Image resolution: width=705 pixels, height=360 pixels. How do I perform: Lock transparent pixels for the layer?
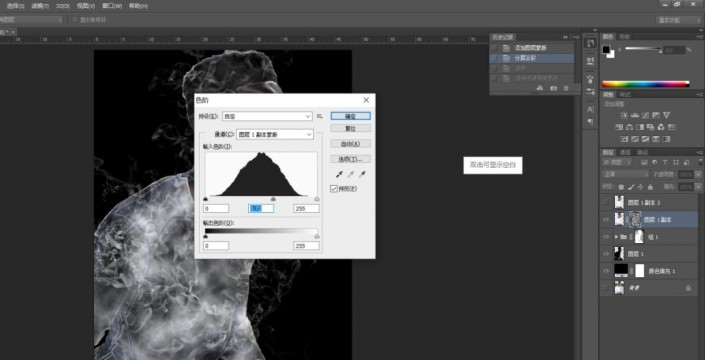click(621, 187)
